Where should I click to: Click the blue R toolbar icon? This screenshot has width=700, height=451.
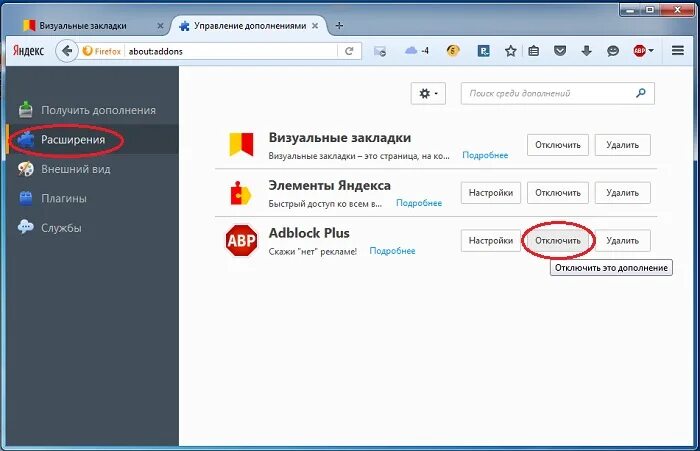click(x=483, y=51)
